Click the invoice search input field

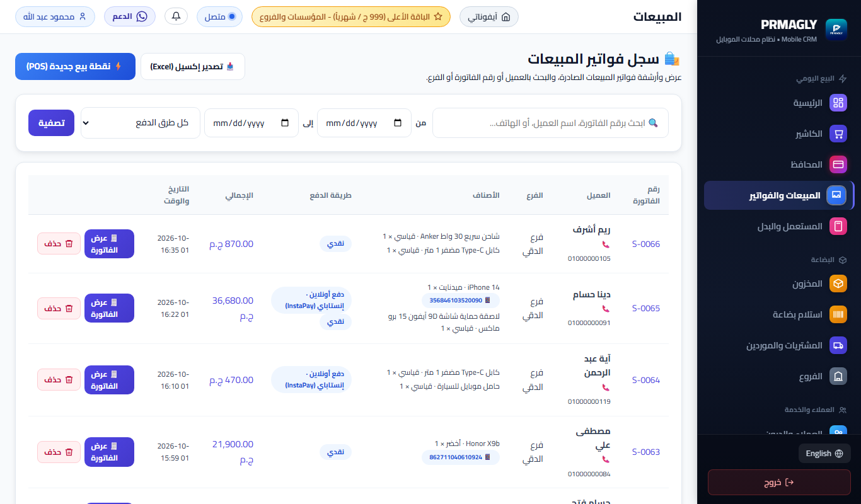point(550,123)
